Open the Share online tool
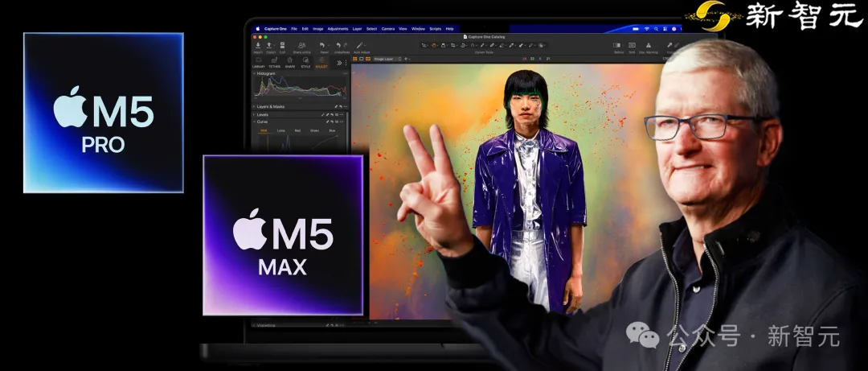868x371 pixels. pos(301,46)
